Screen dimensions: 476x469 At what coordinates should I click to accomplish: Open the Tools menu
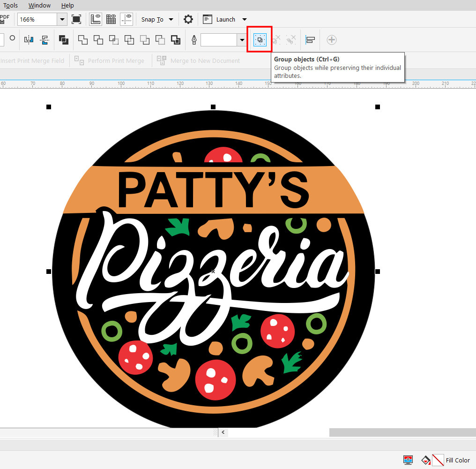(10, 5)
